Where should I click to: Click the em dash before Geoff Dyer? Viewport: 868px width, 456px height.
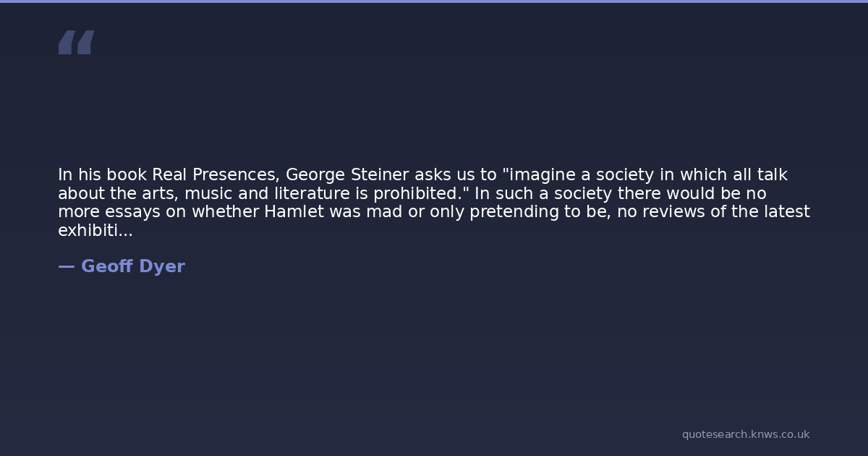coord(66,266)
